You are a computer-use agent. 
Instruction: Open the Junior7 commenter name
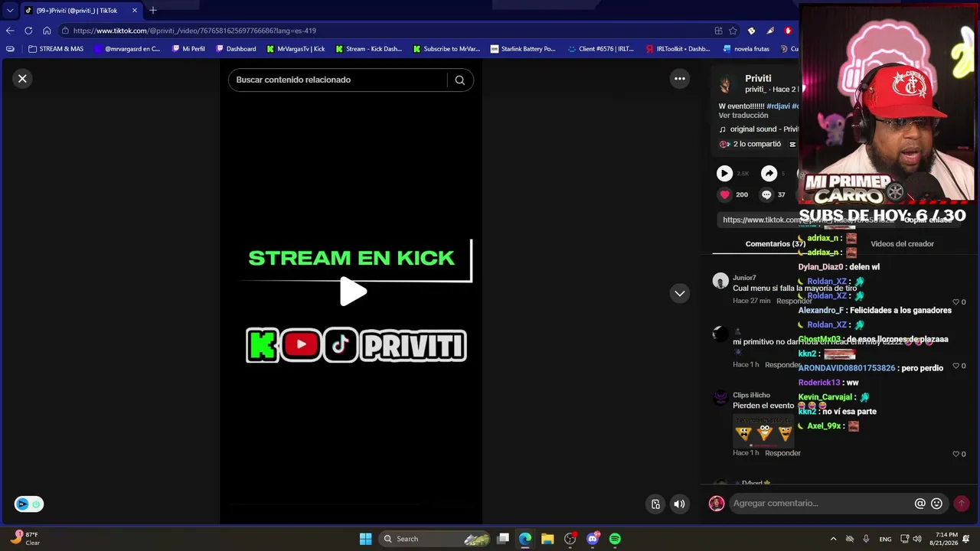click(744, 278)
